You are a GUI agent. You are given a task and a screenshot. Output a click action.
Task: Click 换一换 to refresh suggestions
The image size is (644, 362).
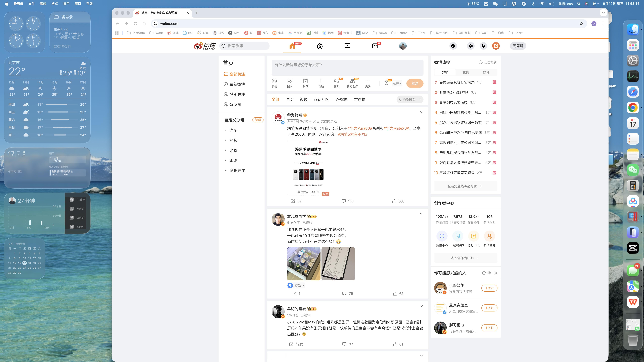coord(490,273)
